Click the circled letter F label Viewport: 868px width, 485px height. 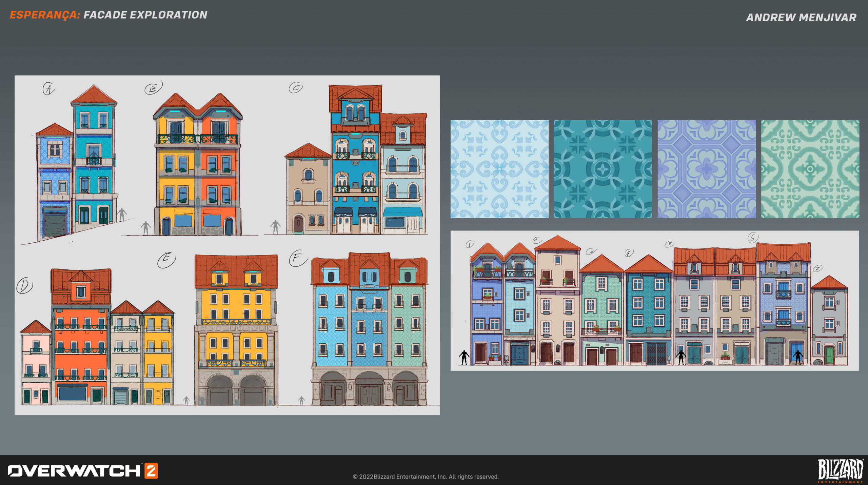click(x=297, y=259)
